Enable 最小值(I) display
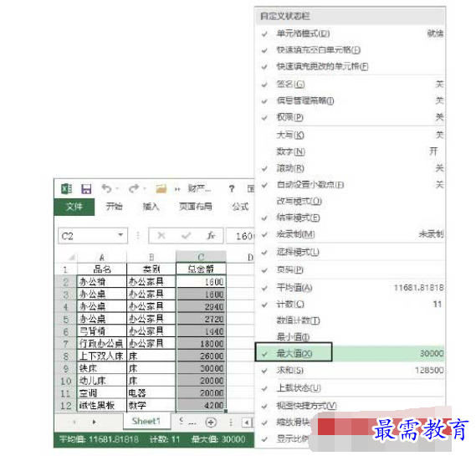Viewport: 476px width, 456px height. pyautogui.click(x=350, y=337)
